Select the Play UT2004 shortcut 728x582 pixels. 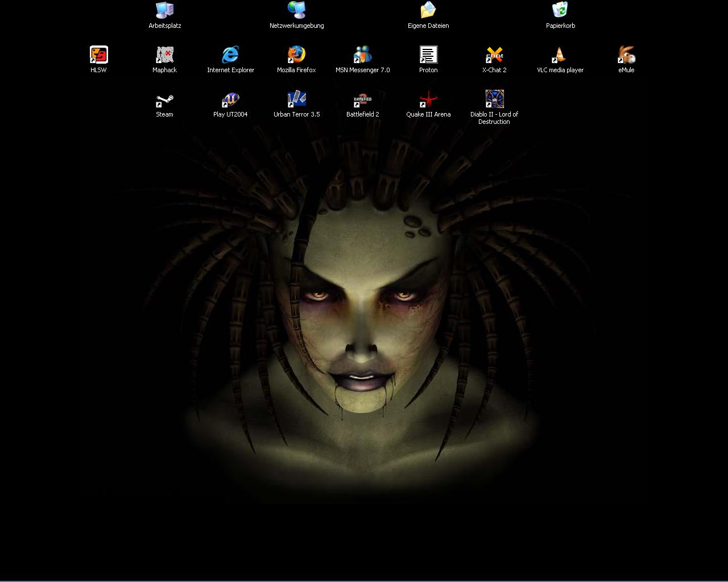click(230, 99)
